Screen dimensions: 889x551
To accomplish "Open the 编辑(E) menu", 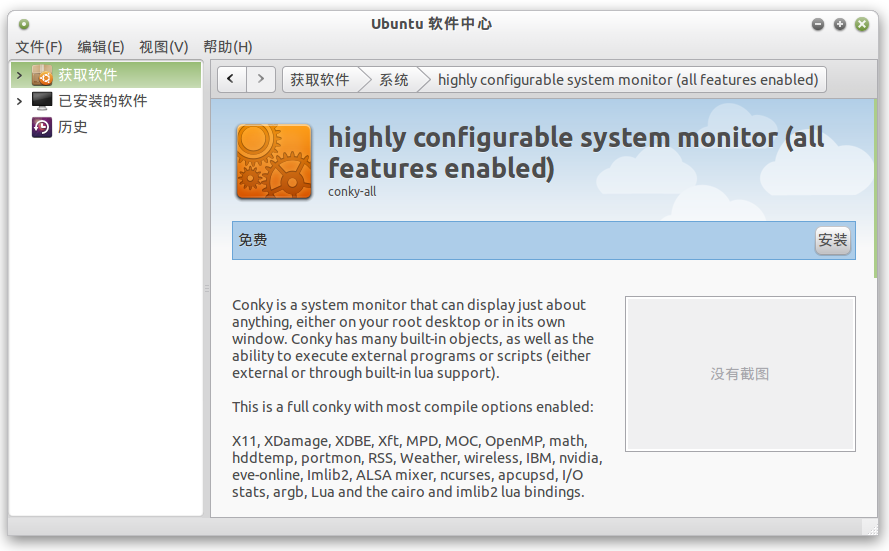I will [101, 46].
